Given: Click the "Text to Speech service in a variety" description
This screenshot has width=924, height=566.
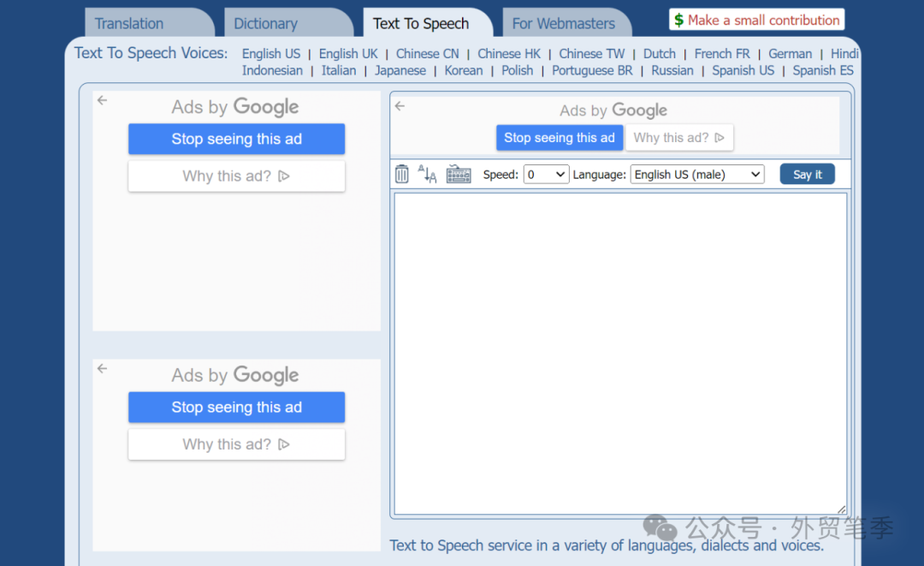Looking at the screenshot, I should coord(607,545).
